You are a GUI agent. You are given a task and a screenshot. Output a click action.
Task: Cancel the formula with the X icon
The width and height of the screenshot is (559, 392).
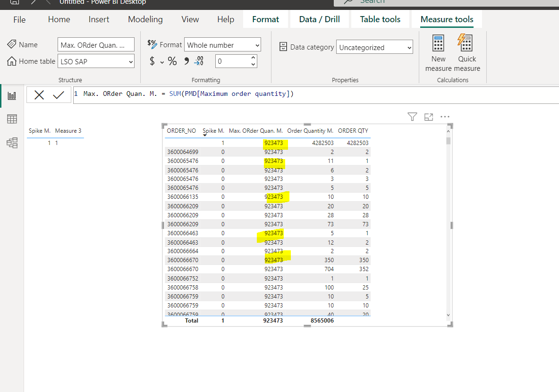click(x=39, y=95)
